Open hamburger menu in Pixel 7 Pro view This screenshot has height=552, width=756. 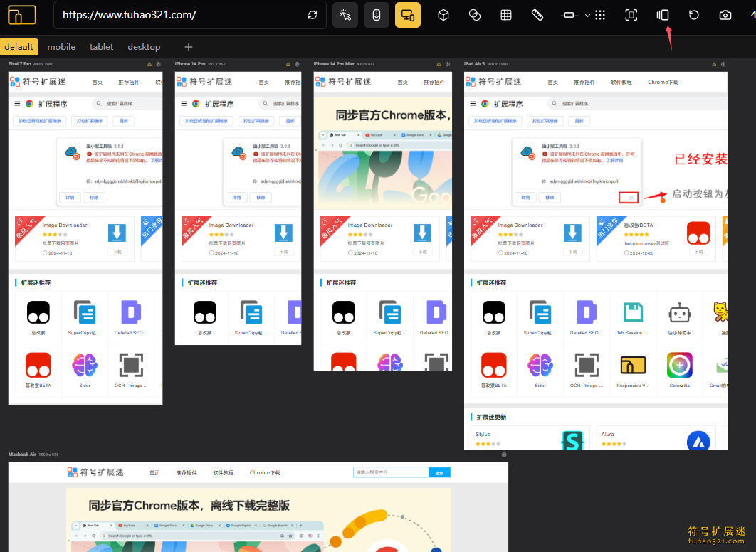[17, 104]
